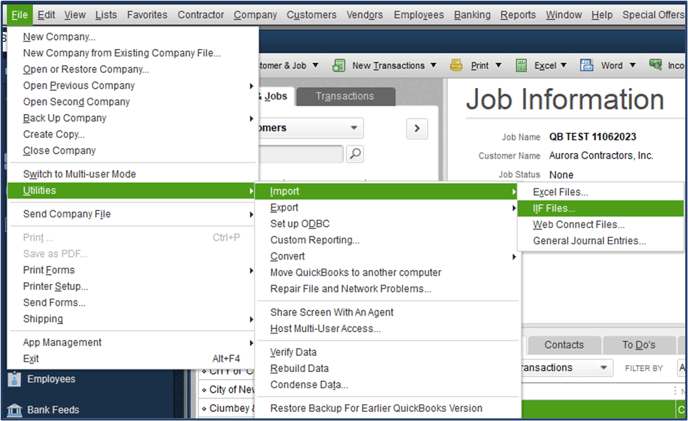
Task: Click the magnifying glass search icon
Action: tap(355, 154)
